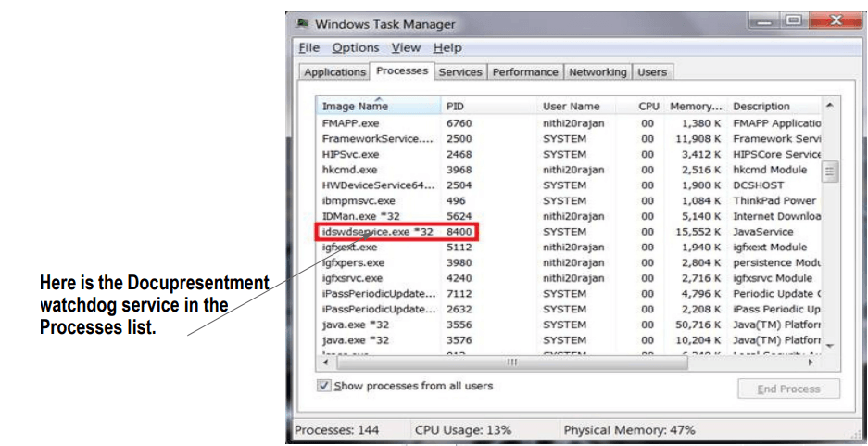This screenshot has width=868, height=446.
Task: Select the FMAPP.exe process row
Action: coord(569,123)
